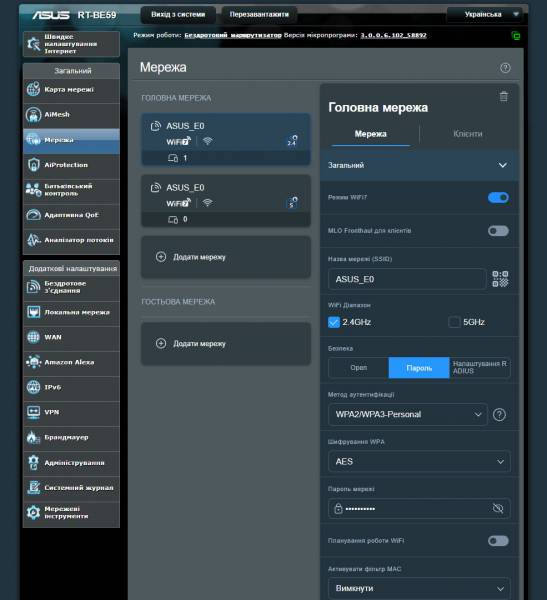
Task: Open VPN monitor icon
Action: pos(33,412)
